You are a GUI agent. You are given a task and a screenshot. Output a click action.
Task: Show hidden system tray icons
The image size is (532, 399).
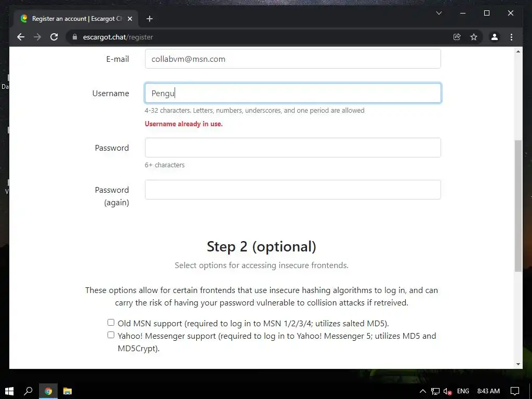click(423, 391)
